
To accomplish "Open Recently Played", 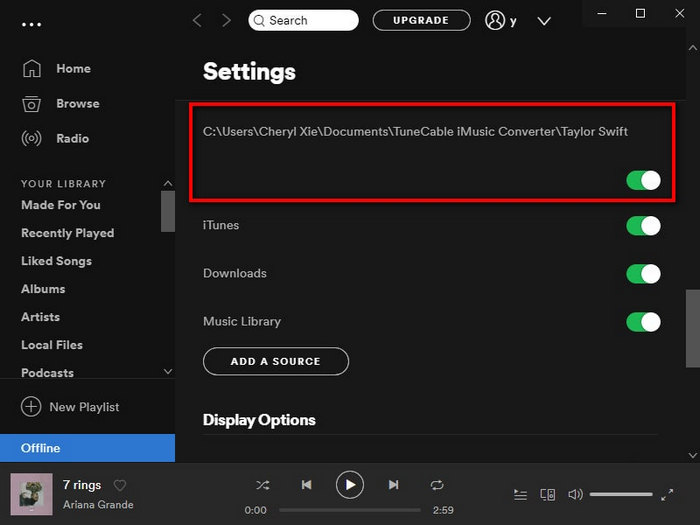I will (x=67, y=233).
